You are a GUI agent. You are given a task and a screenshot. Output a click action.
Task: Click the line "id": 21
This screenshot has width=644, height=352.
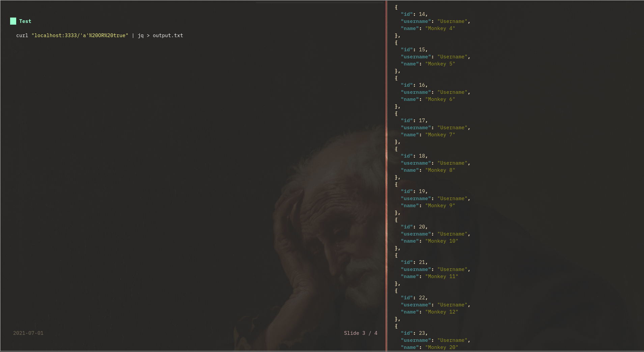(414, 262)
